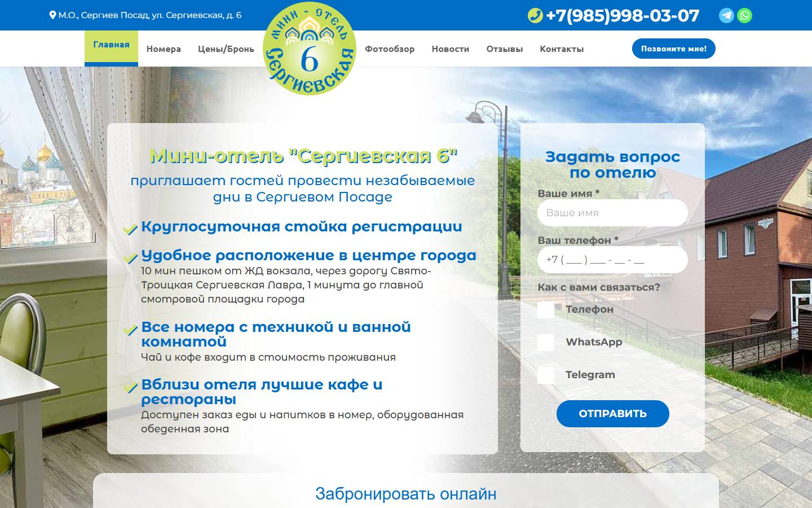The image size is (812, 508).
Task: Open the Номера menu item
Action: tap(164, 49)
